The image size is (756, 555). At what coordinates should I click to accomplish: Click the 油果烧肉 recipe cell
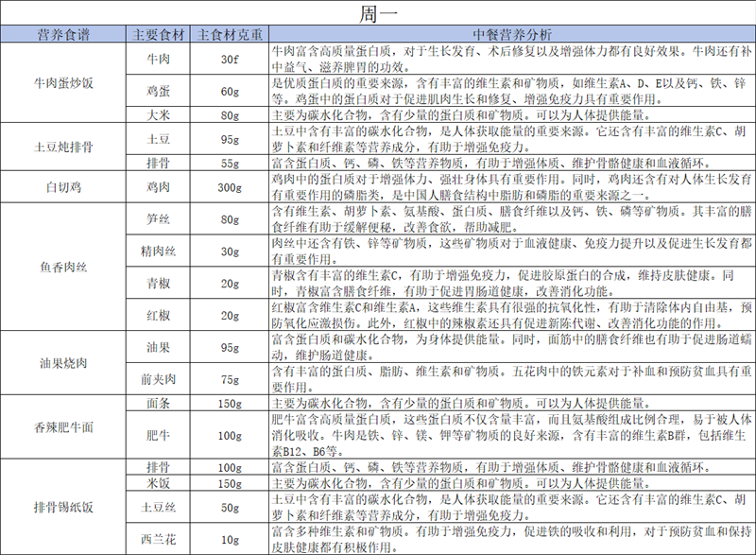(63, 361)
